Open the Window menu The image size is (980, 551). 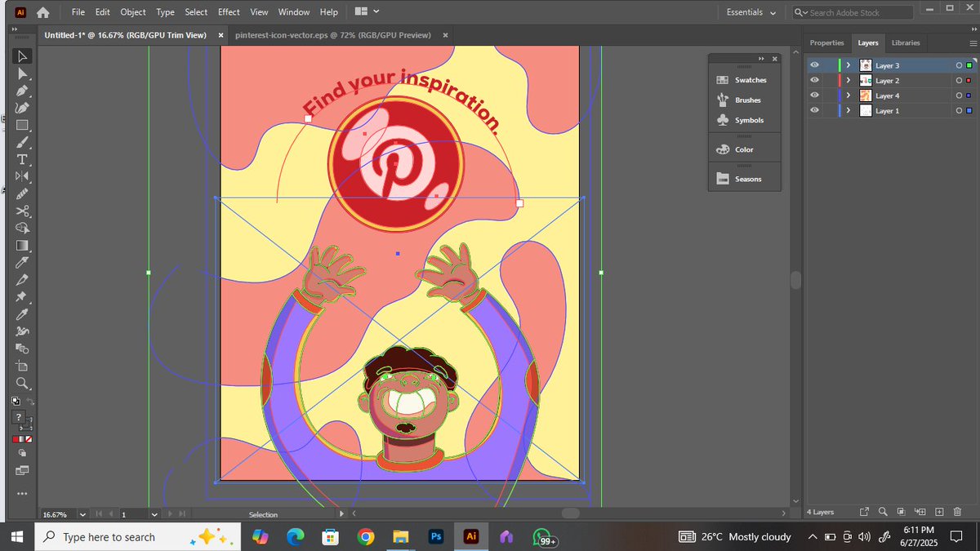[x=293, y=12]
